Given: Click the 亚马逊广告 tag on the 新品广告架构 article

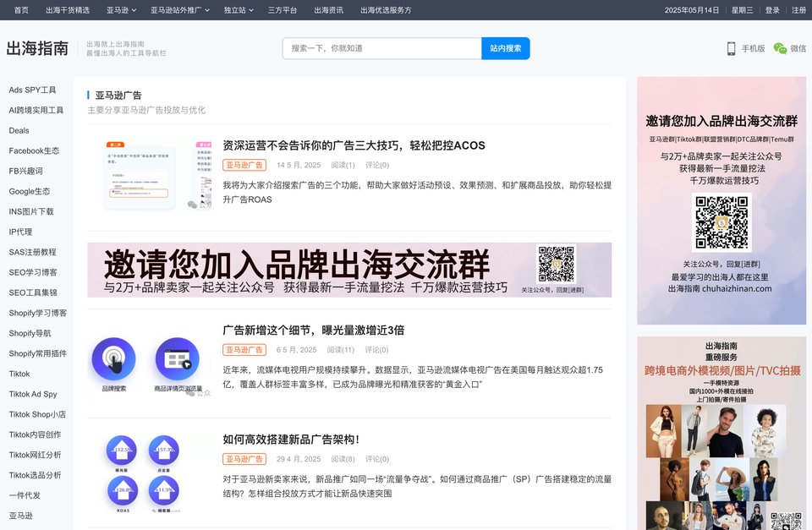Looking at the screenshot, I should pos(244,459).
